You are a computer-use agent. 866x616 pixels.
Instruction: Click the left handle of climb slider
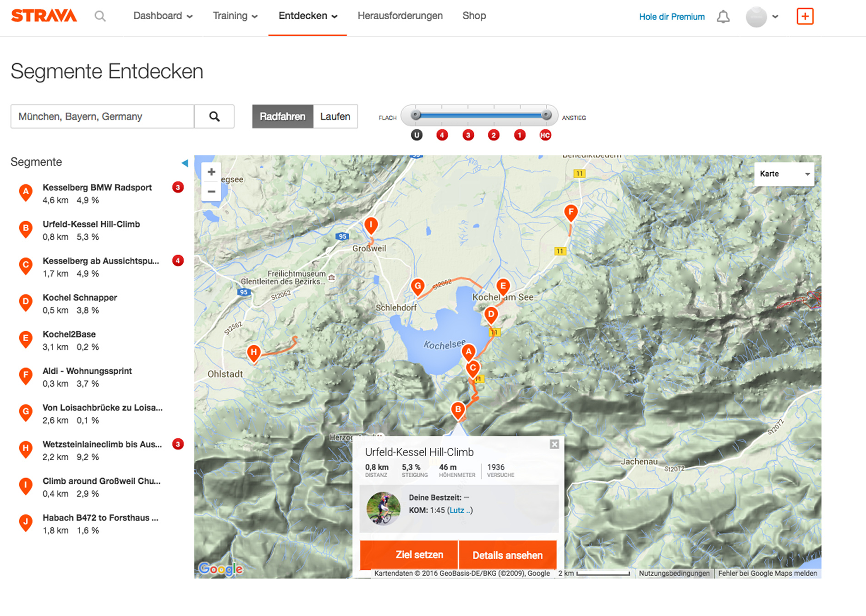[416, 115]
